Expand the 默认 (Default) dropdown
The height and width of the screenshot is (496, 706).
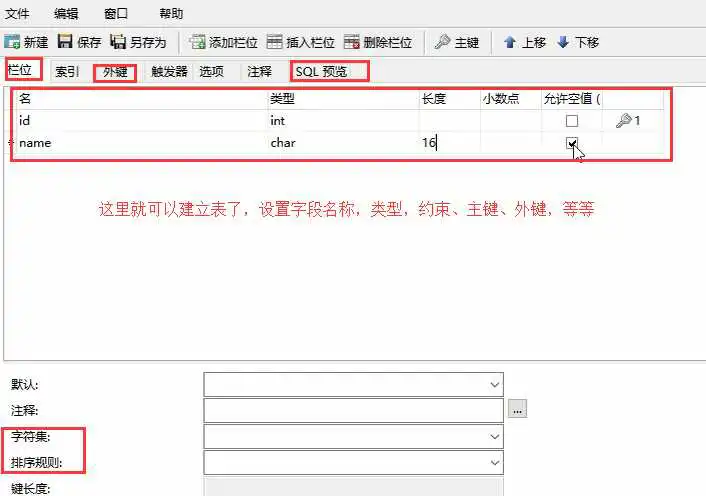coord(495,385)
